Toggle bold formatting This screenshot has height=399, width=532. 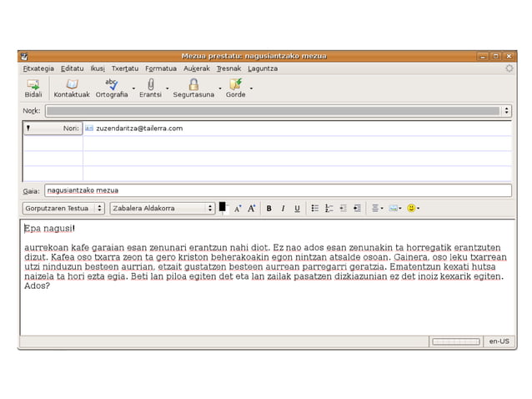(x=269, y=208)
